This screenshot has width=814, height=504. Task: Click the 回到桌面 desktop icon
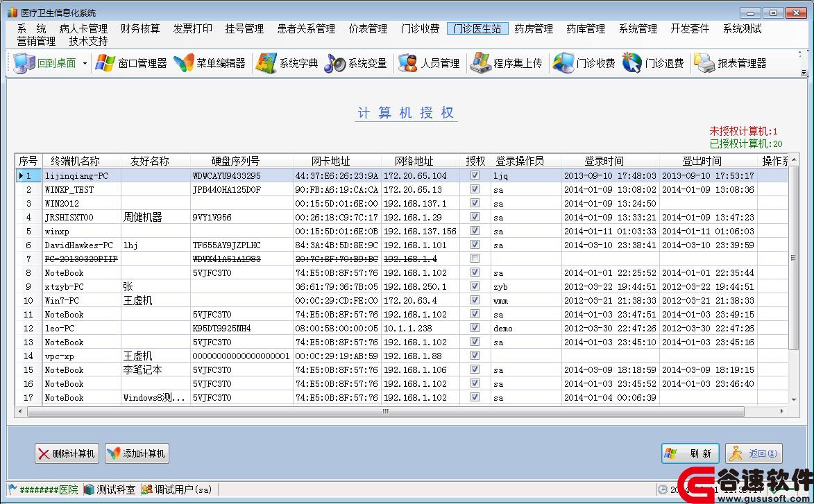[24, 63]
